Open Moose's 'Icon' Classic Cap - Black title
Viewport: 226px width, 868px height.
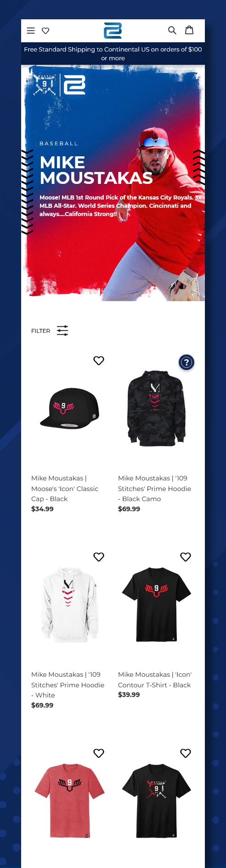pos(65,489)
